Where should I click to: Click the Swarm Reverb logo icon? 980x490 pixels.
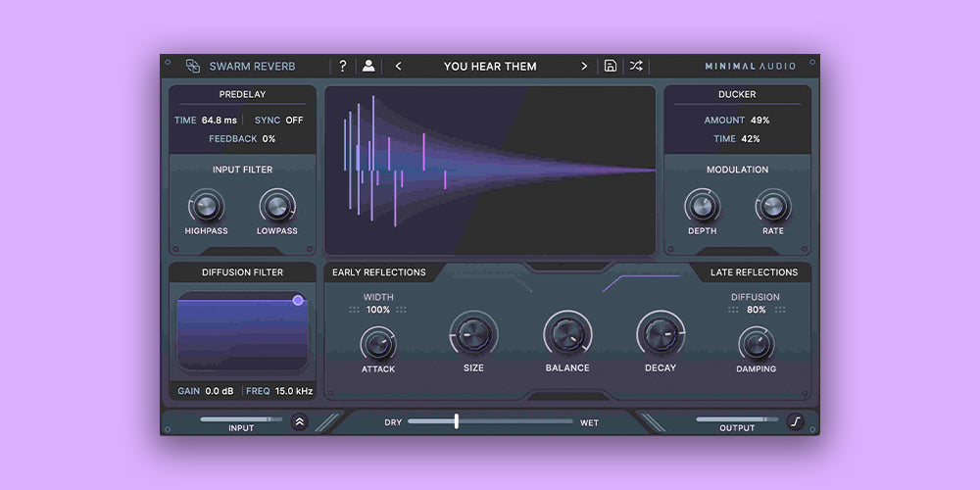[x=193, y=67]
